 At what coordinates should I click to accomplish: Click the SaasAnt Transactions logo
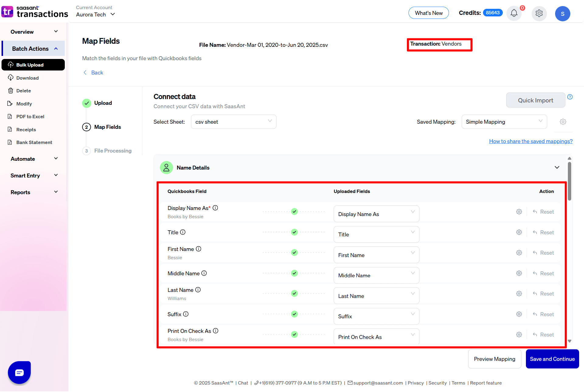(x=35, y=12)
